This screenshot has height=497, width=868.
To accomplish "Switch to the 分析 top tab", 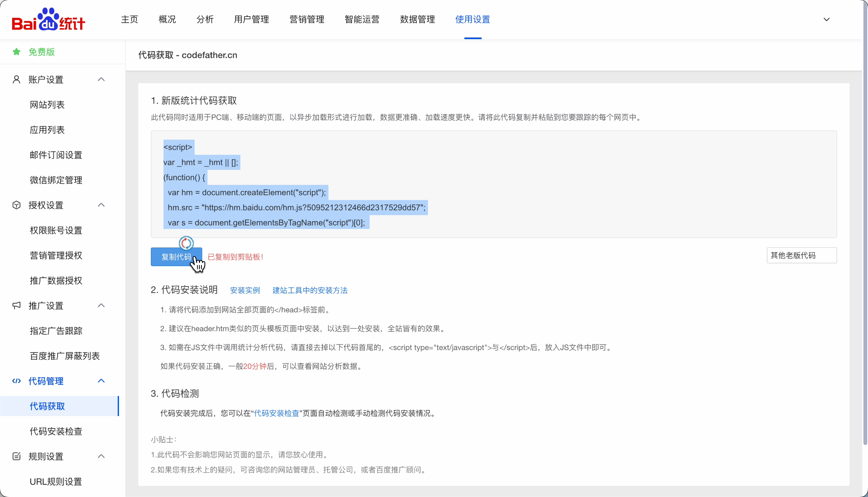I will coord(205,20).
